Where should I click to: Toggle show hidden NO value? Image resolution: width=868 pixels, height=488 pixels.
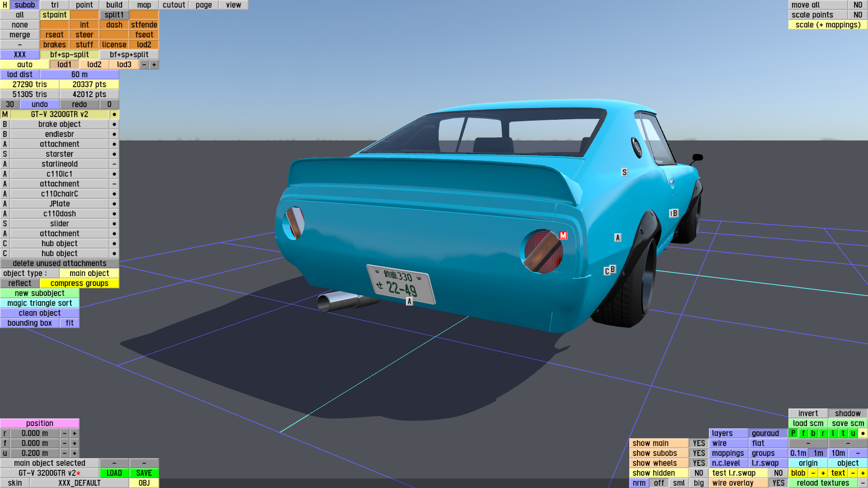coord(698,473)
